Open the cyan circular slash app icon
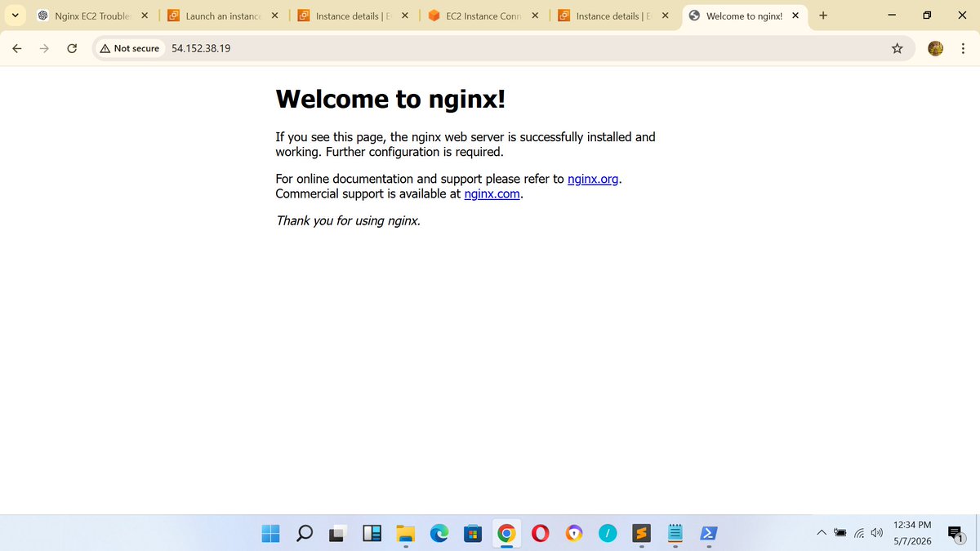Viewport: 980px width, 551px height. (608, 534)
